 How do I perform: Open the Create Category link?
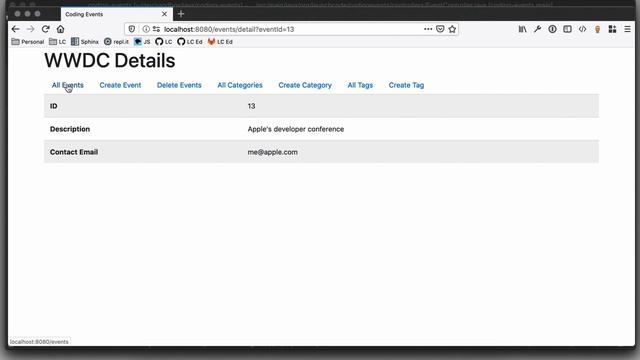(x=305, y=85)
